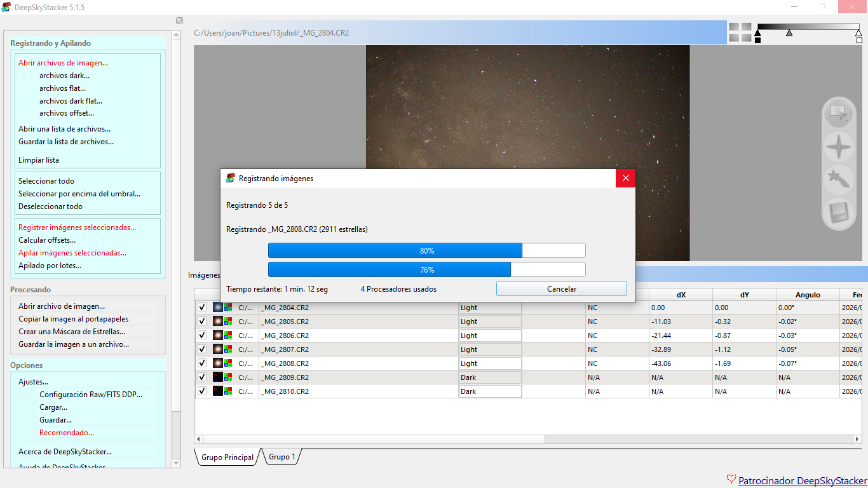Click the thumbnail icon for _MG_2805.CR2
This screenshot has height=488, width=868.
pyautogui.click(x=218, y=322)
